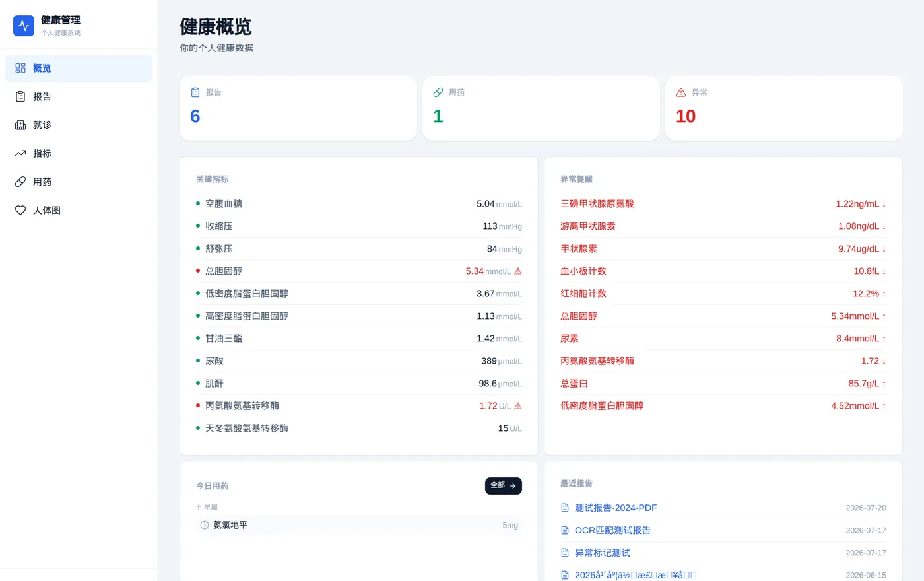The width and height of the screenshot is (924, 581).
Task: Click the 全部 button in 今日用药
Action: click(x=504, y=485)
